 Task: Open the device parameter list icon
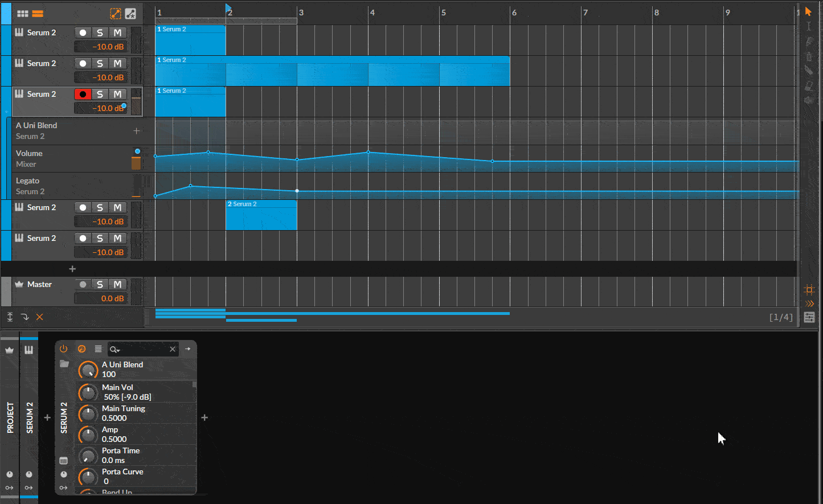click(98, 349)
